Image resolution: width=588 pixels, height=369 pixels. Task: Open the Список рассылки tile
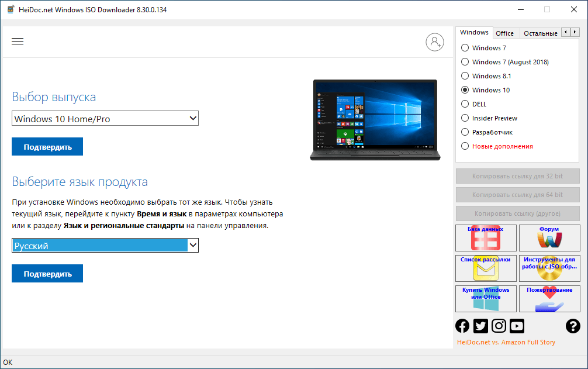(x=486, y=268)
